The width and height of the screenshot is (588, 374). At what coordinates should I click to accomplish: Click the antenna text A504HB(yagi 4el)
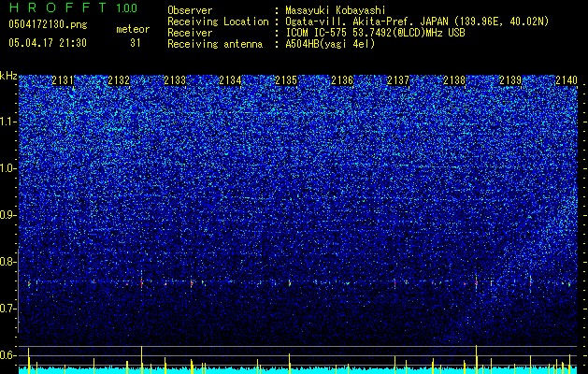(330, 44)
